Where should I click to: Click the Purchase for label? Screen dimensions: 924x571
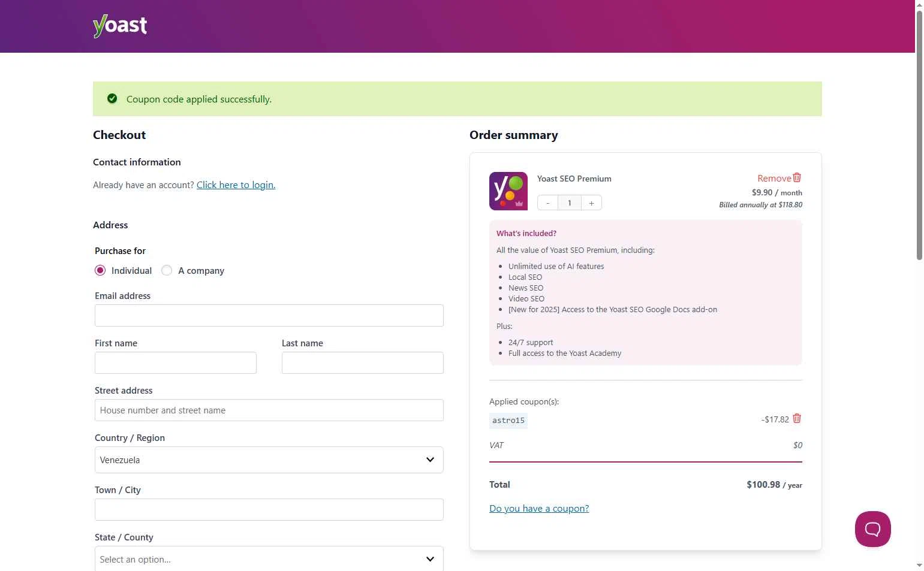point(120,251)
